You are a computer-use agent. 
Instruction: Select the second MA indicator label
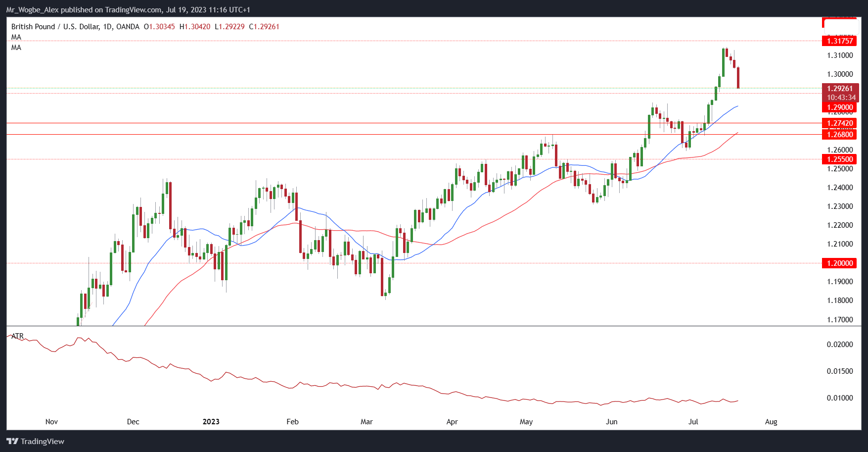(16, 48)
